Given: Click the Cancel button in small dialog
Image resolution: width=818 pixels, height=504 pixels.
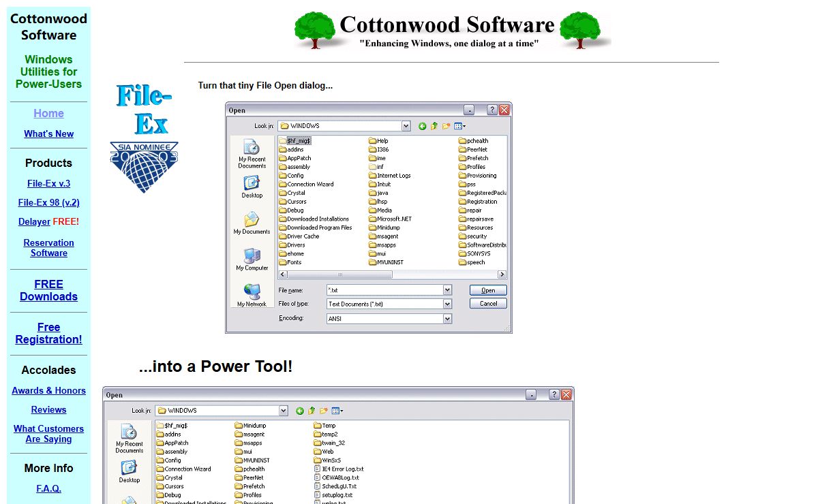Looking at the screenshot, I should coord(488,304).
